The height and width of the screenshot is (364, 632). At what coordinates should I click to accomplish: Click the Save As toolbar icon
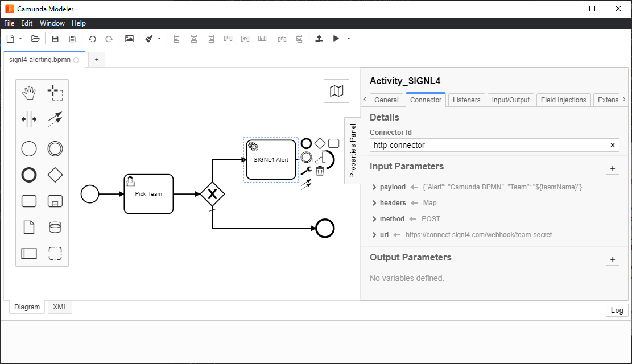(x=72, y=39)
